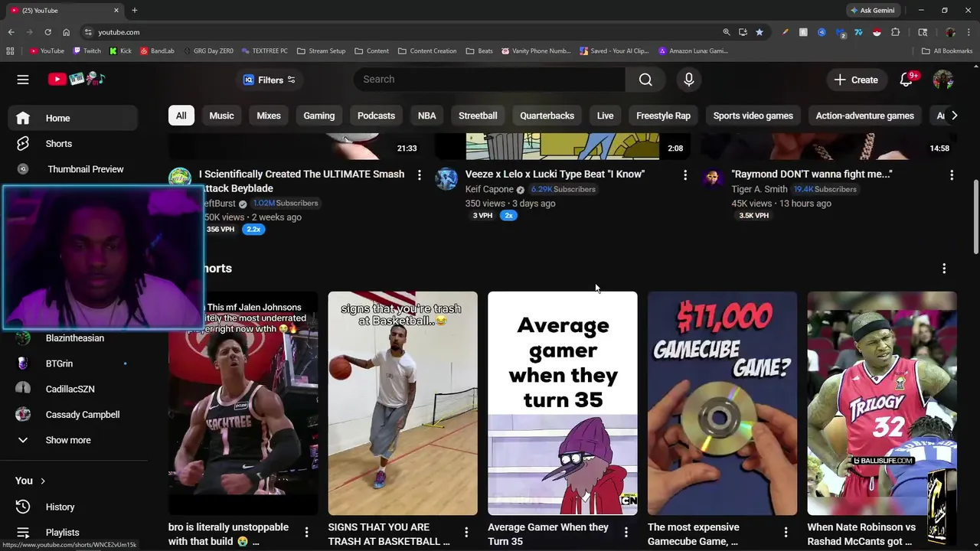Open options for "bro is literally unstoppable" short
This screenshot has width=980, height=551.
(306, 532)
